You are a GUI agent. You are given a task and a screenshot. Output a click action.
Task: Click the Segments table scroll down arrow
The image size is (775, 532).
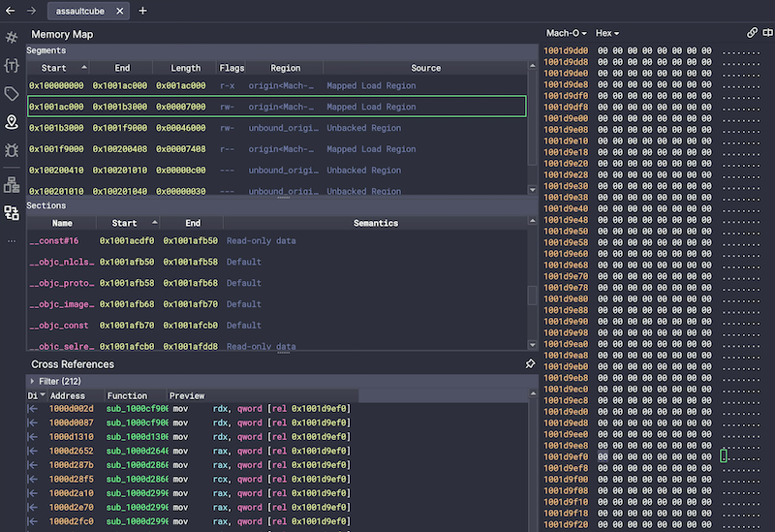[532, 191]
